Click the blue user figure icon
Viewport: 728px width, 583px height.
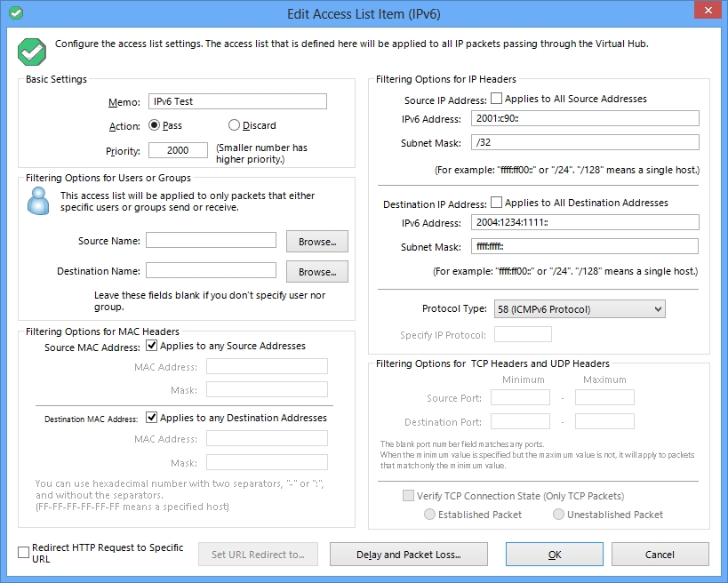[x=38, y=201]
